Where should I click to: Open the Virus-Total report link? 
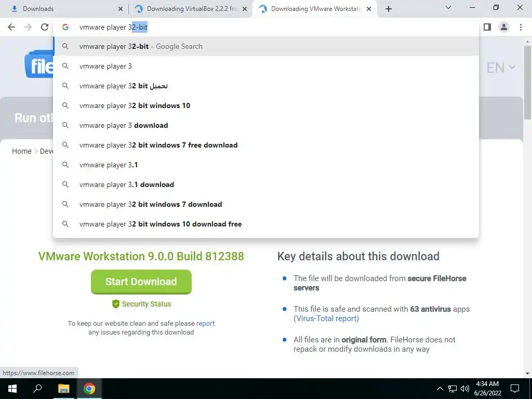tap(326, 318)
